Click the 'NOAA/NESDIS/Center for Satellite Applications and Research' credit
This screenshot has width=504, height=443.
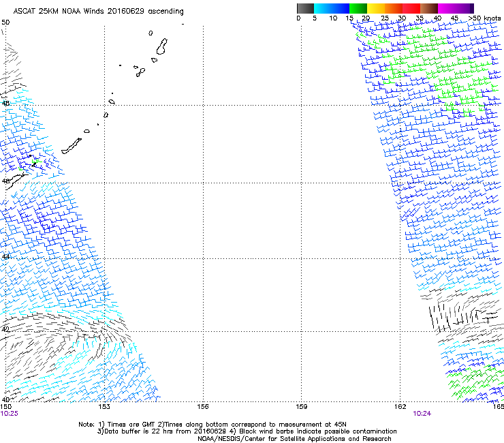(294, 439)
